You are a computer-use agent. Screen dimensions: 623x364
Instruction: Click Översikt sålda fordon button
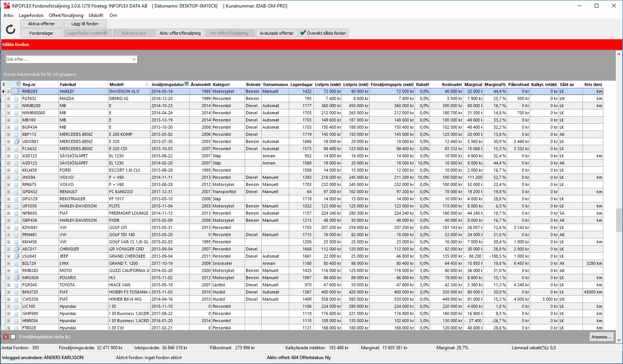(324, 33)
